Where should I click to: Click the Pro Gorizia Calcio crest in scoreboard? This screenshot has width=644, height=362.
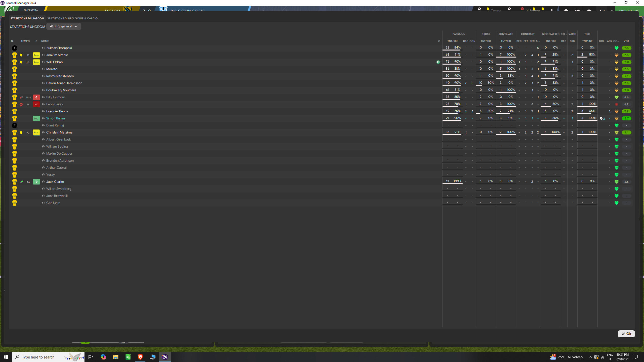tap(163, 9)
